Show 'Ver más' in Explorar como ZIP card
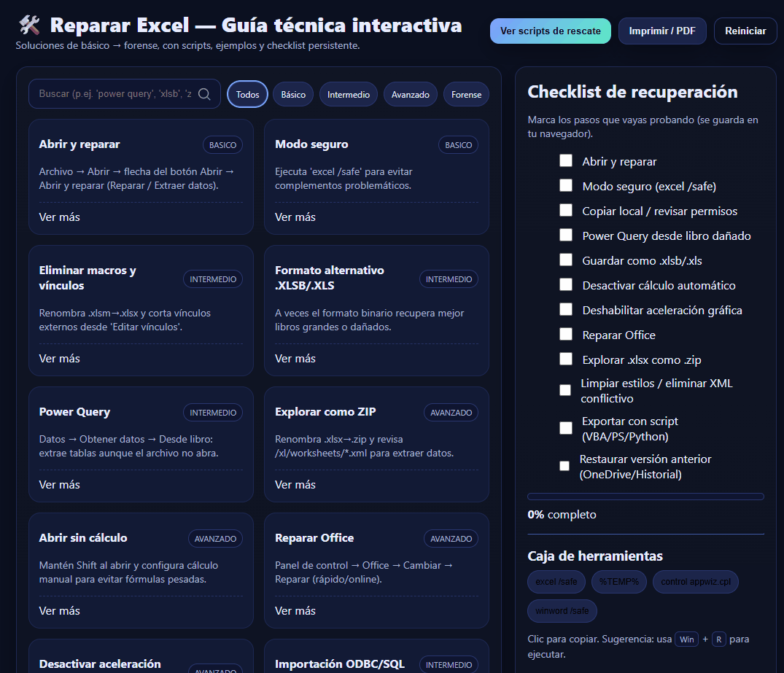This screenshot has width=784, height=673. pyautogui.click(x=295, y=484)
